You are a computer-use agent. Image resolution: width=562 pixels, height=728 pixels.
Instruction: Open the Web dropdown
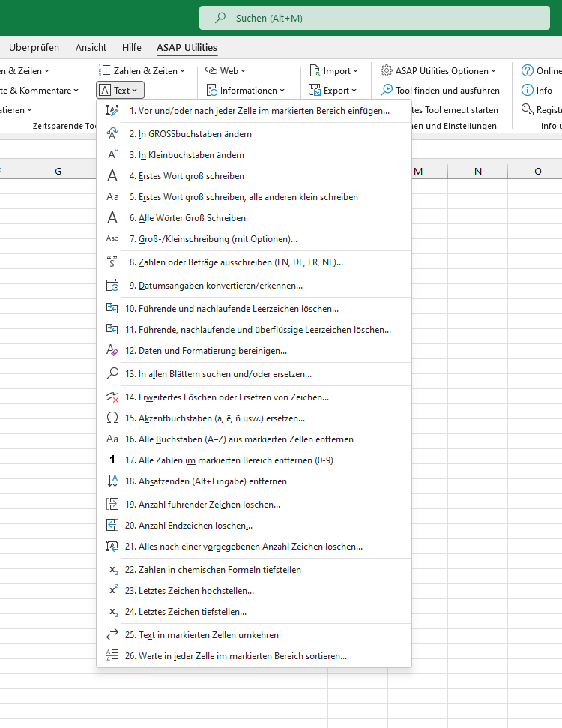[x=226, y=71]
